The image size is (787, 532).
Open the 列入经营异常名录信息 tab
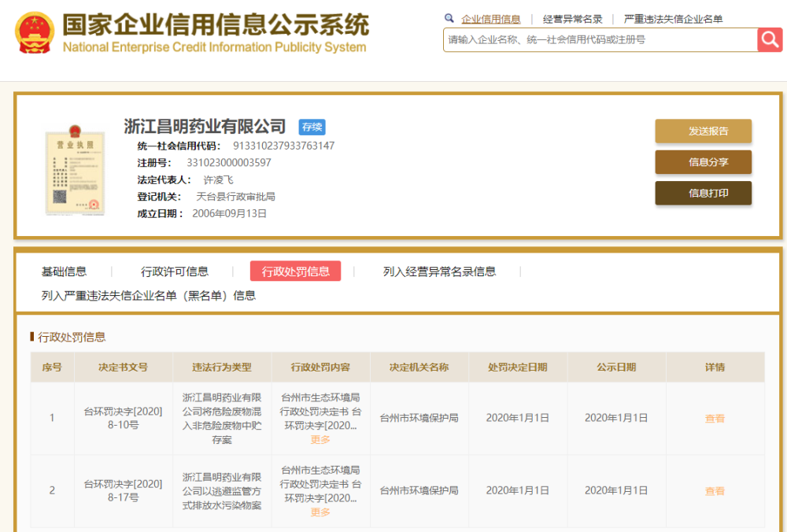pyautogui.click(x=440, y=272)
